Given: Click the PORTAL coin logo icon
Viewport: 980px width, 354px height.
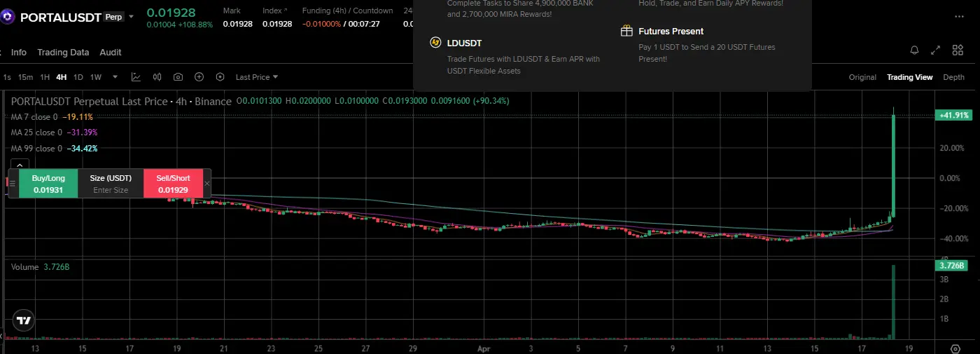Looking at the screenshot, I should [x=8, y=17].
